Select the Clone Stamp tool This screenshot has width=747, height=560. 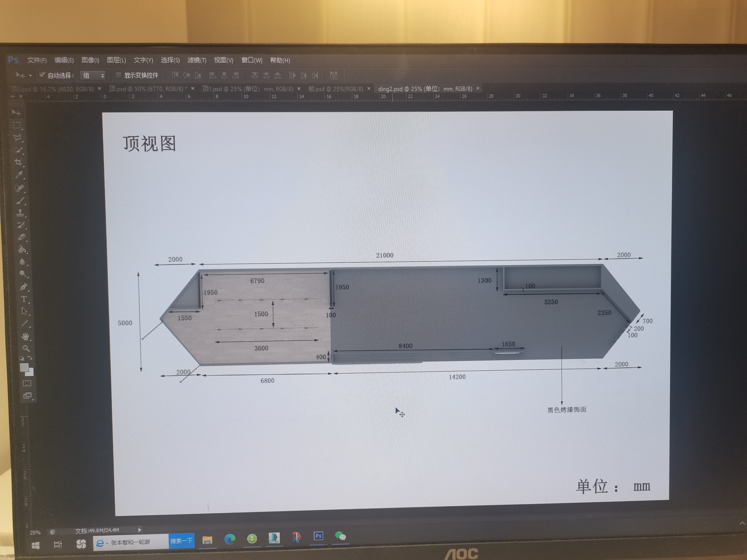pyautogui.click(x=21, y=213)
